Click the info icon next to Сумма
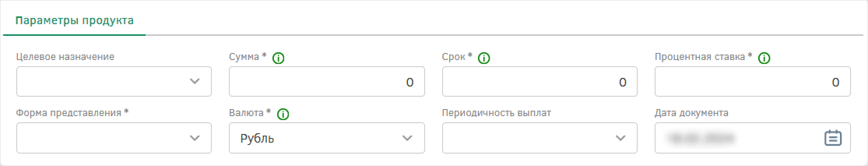This screenshot has width=868, height=166. pos(278,58)
